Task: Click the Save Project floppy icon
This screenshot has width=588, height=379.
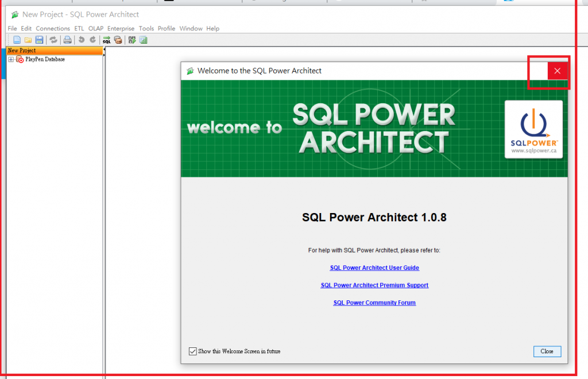Action: (40, 40)
